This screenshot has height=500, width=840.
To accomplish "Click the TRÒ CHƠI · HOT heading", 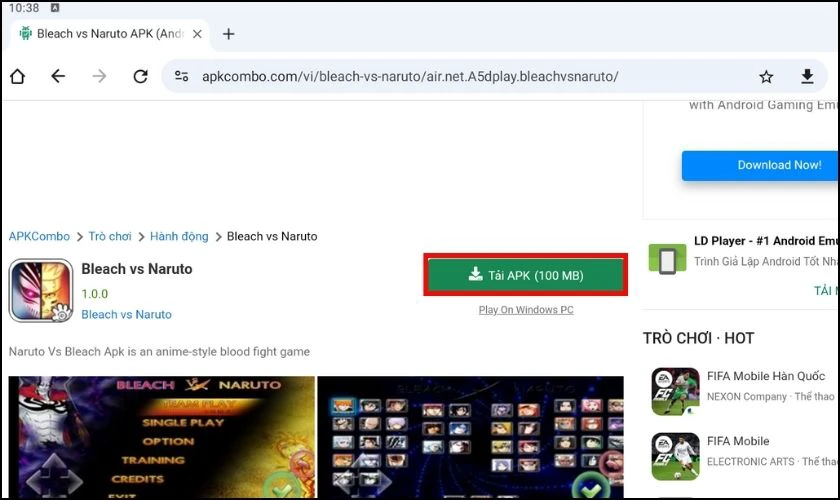I will 699,338.
